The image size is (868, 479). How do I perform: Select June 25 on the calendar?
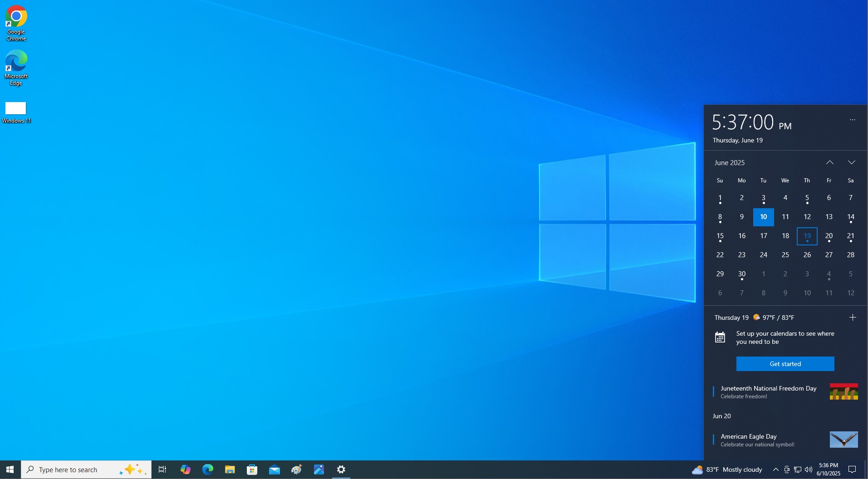tap(785, 255)
